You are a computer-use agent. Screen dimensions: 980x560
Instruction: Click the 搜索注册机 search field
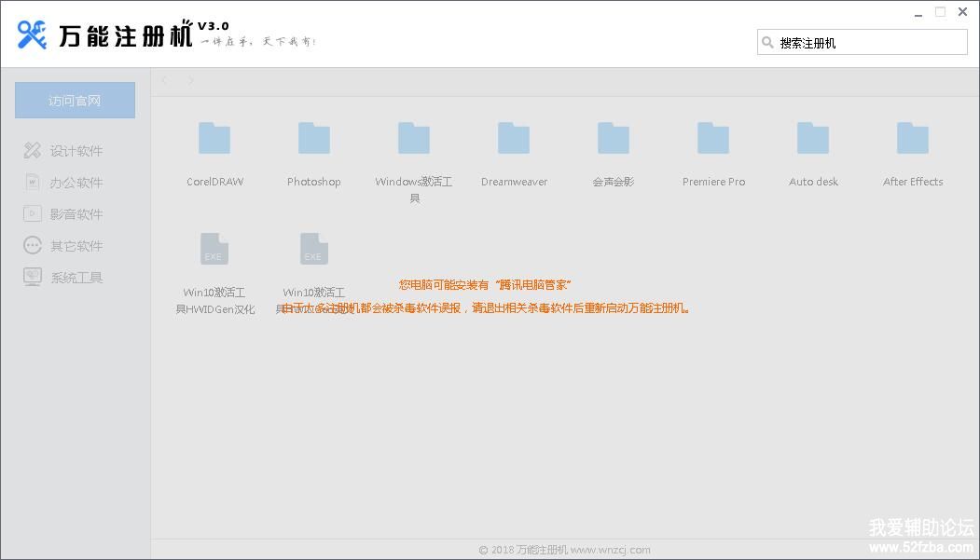[863, 43]
